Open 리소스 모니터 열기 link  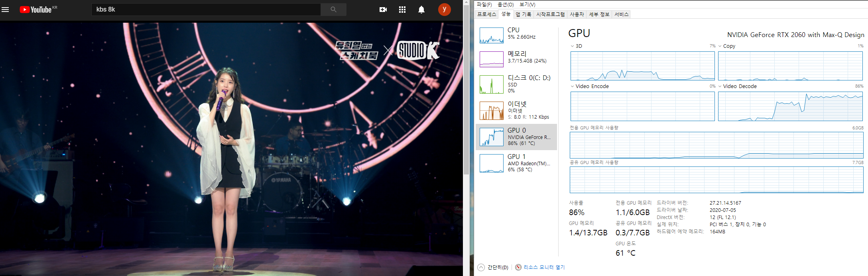[544, 267]
